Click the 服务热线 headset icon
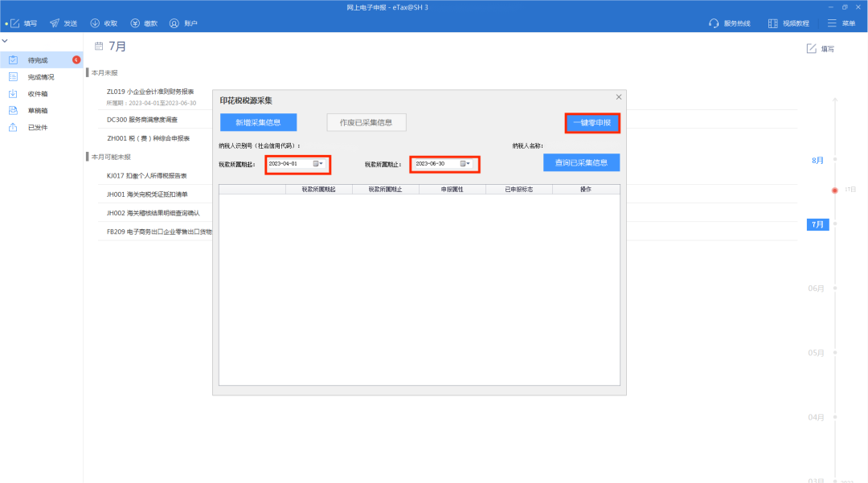This screenshot has height=483, width=868. [x=714, y=23]
